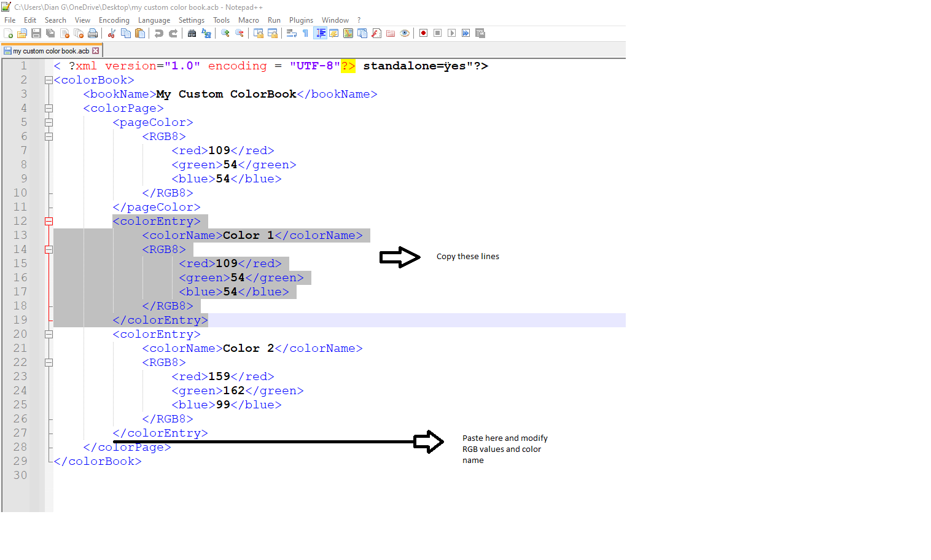Stop macro recording with square icon
The height and width of the screenshot is (560, 931).
pyautogui.click(x=438, y=33)
